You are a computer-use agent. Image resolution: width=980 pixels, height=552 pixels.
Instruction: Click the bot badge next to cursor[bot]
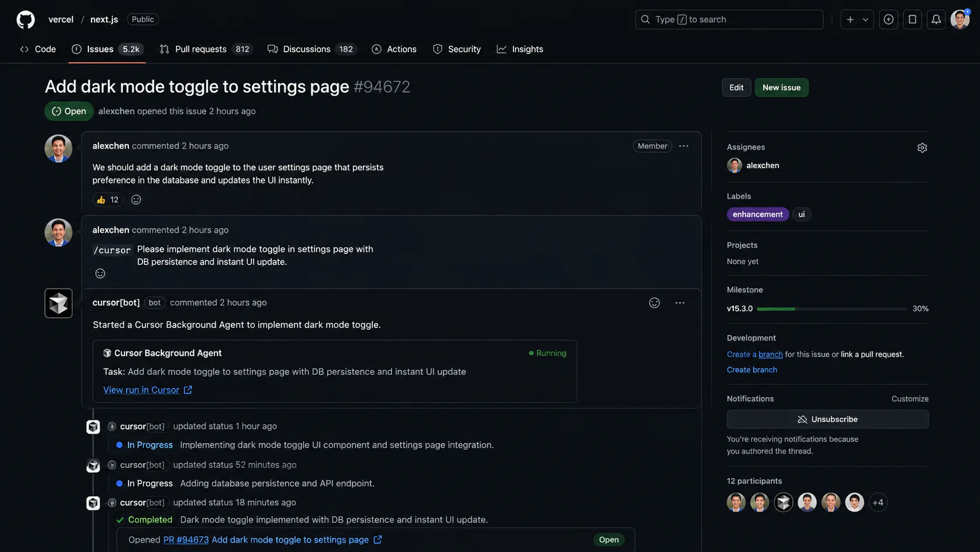coord(154,303)
